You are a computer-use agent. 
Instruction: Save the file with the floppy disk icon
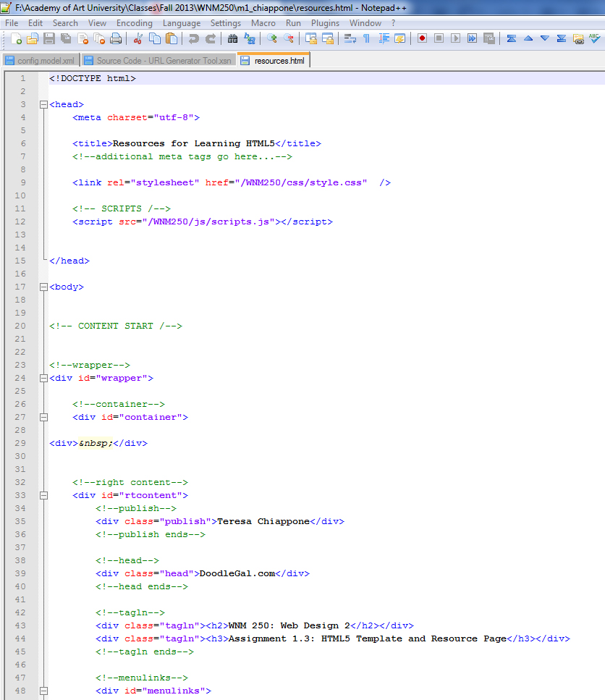click(x=49, y=39)
